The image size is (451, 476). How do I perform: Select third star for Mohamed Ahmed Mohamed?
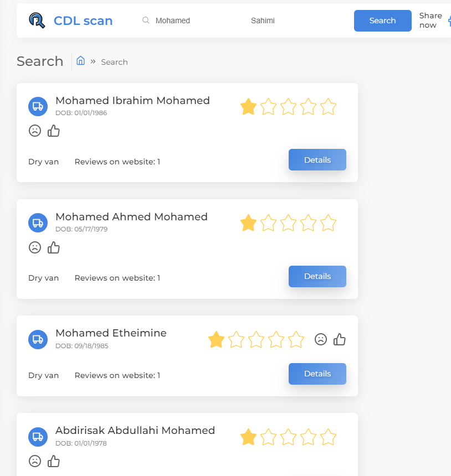coord(288,223)
